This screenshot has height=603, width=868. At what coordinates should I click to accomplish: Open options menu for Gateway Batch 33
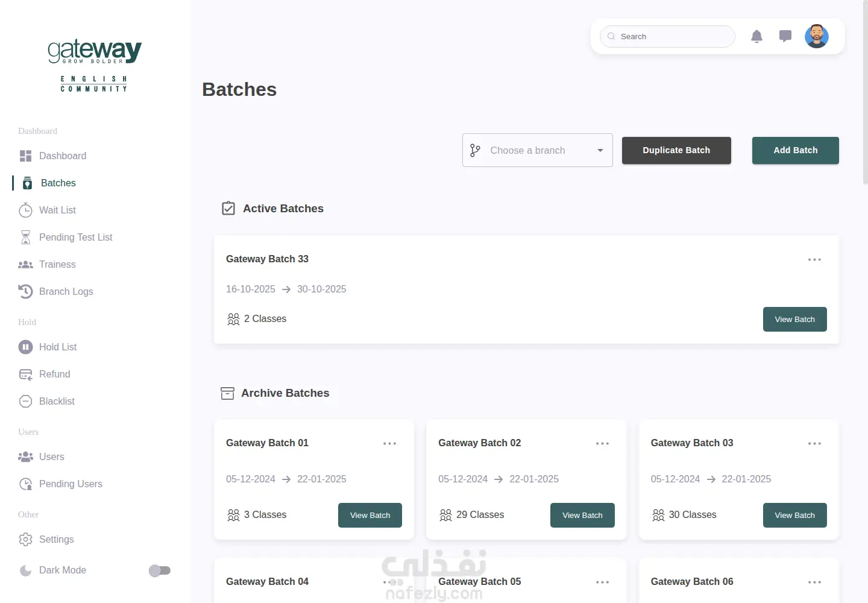[x=814, y=259]
